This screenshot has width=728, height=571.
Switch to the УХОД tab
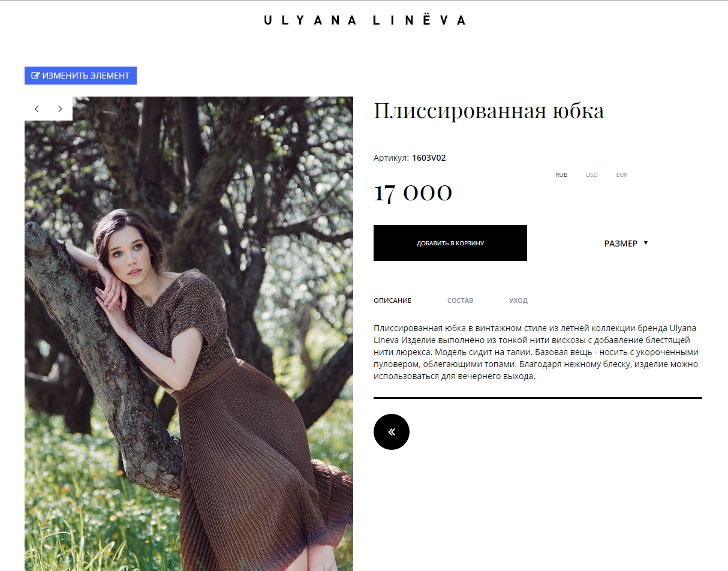coord(519,300)
